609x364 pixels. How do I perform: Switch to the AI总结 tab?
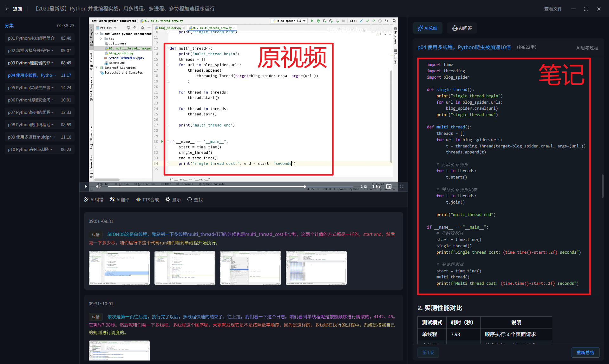(x=427, y=28)
